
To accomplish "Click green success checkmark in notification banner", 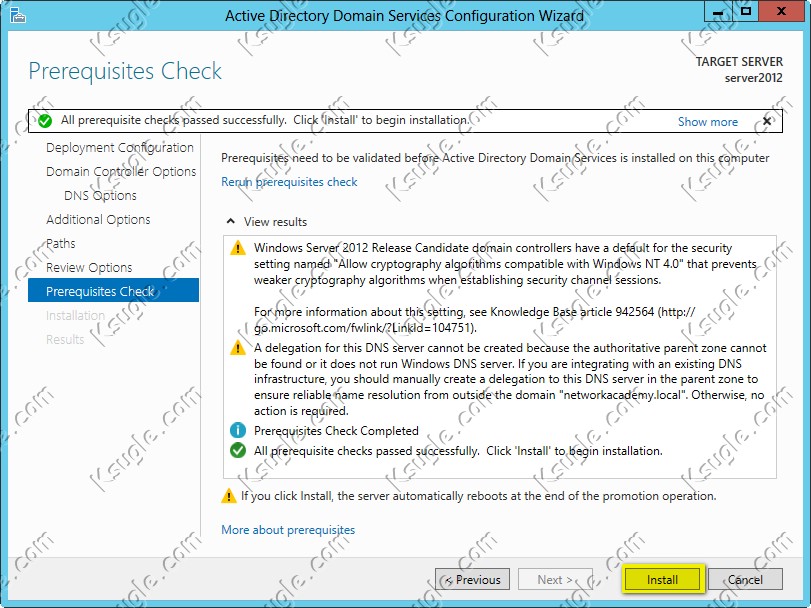I will click(x=45, y=121).
